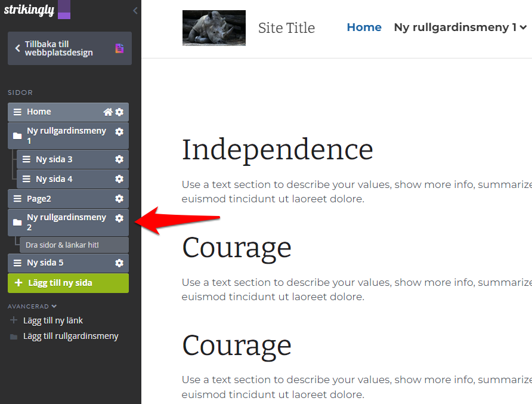Click hamburger icon on Ny sida 4
Screen dimensions: 532x404
[26, 179]
